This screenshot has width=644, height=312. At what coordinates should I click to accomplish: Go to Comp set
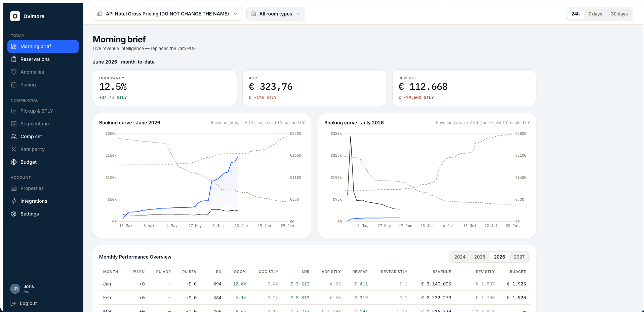[x=43, y=136]
